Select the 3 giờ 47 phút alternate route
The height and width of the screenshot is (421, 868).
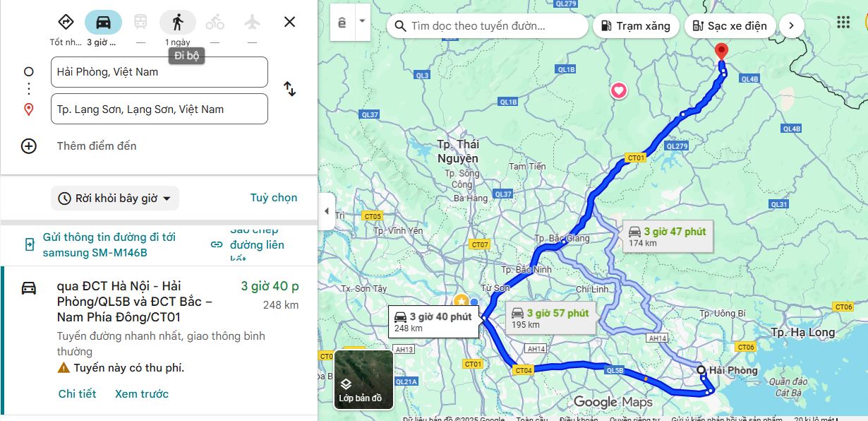point(668,237)
